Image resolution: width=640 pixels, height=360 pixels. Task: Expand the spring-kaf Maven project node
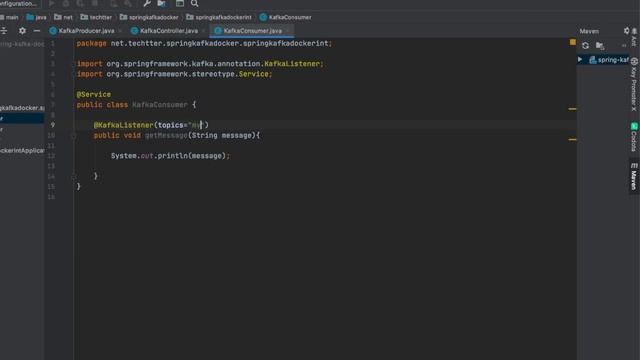click(580, 60)
